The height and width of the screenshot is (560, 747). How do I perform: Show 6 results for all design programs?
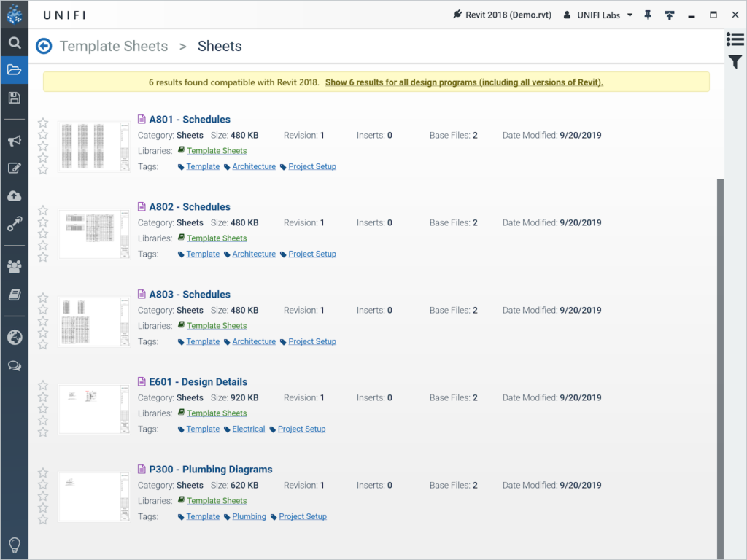click(x=464, y=82)
